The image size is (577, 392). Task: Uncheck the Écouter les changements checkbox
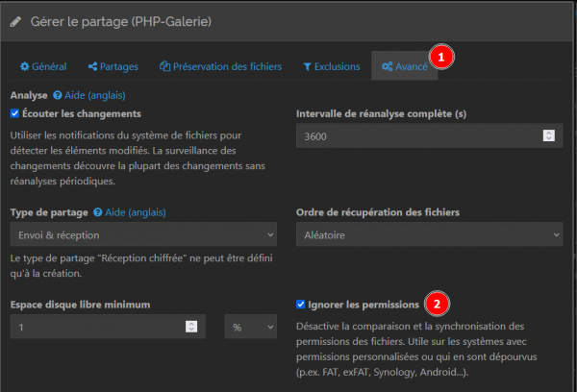pos(14,113)
